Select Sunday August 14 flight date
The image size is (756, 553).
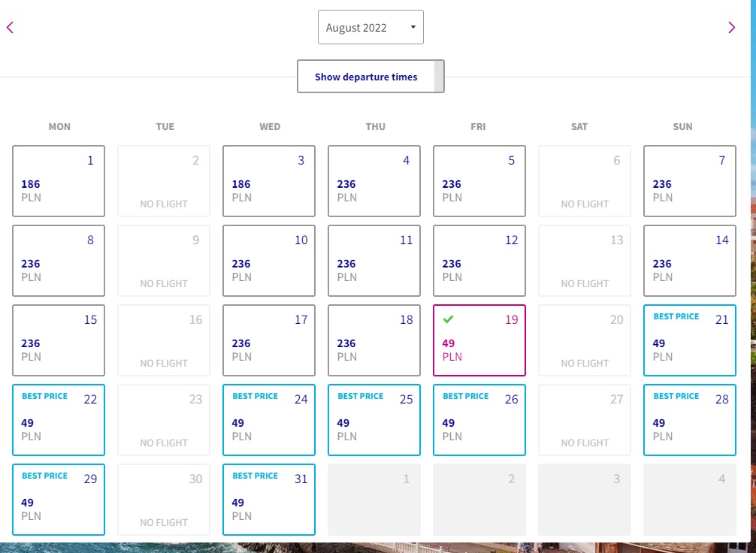689,261
